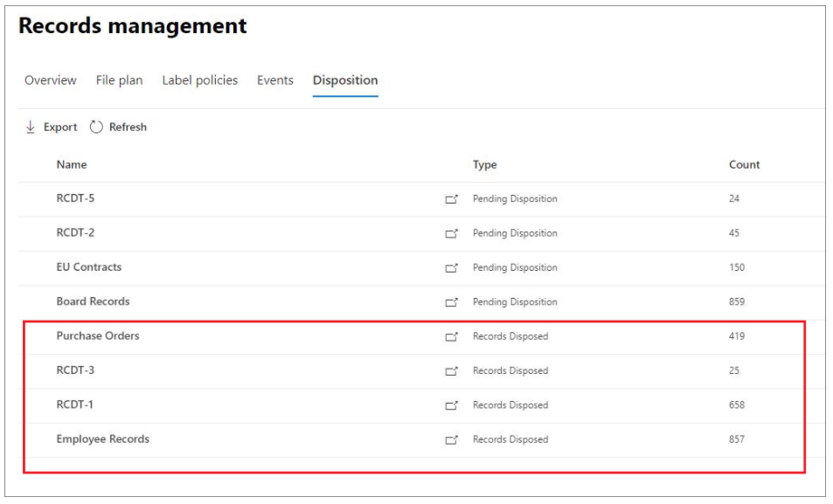Open RCDT-3 via its pop-out icon
The image size is (833, 504).
(x=454, y=370)
